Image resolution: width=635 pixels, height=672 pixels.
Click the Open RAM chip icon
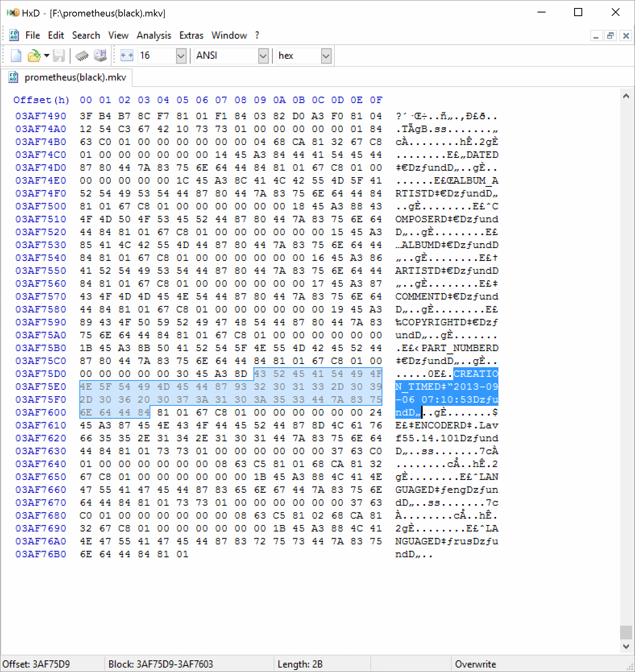click(x=82, y=56)
